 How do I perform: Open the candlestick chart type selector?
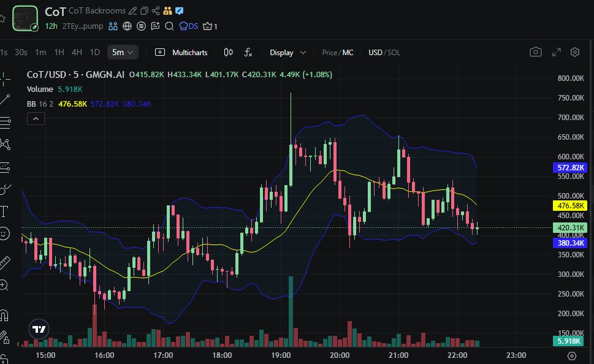click(229, 53)
